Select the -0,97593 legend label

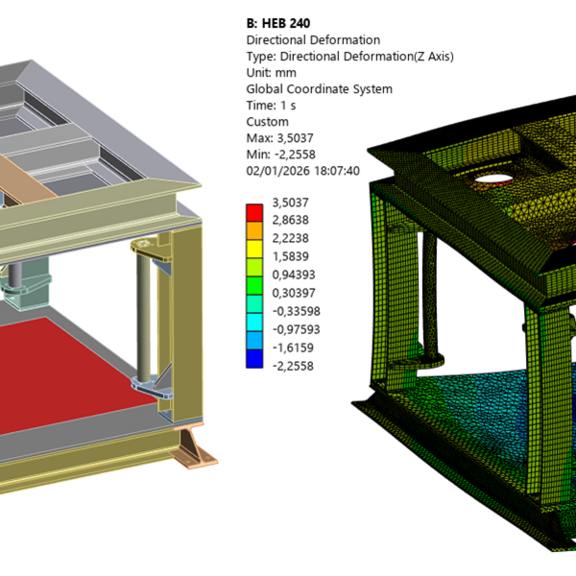coord(296,330)
